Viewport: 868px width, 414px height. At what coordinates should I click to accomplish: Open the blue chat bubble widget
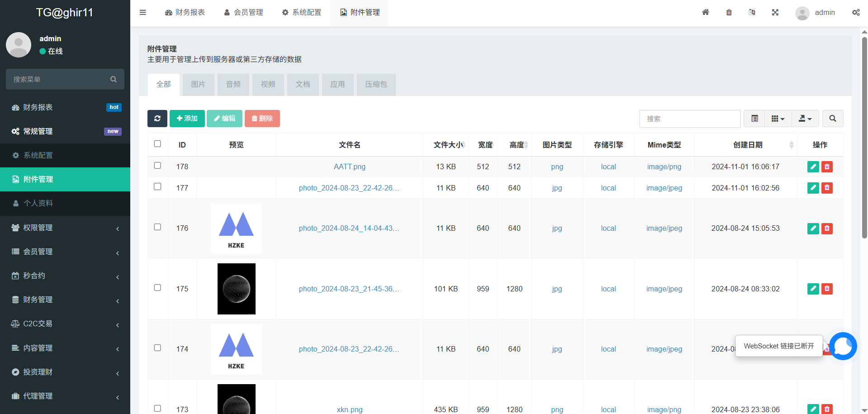tap(843, 346)
